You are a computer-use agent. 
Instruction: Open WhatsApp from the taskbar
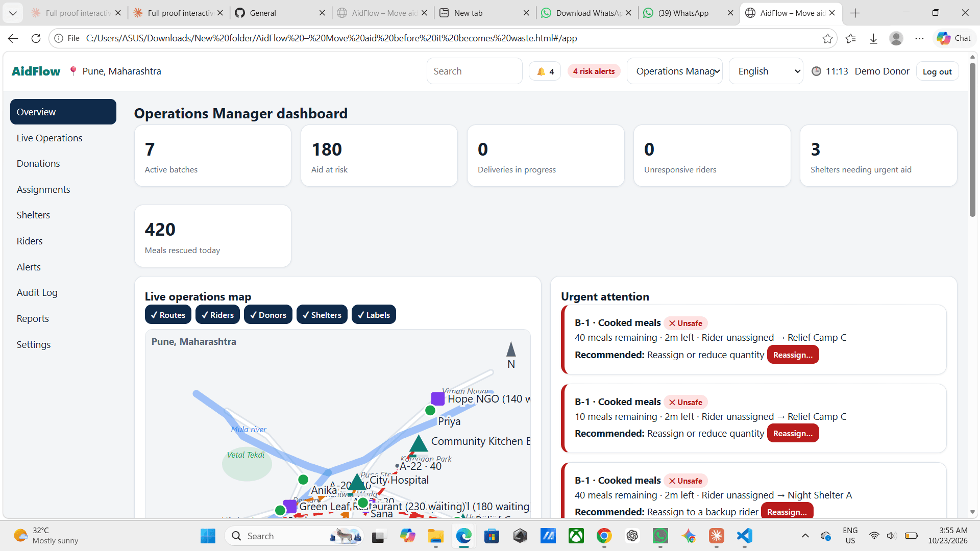click(660, 536)
